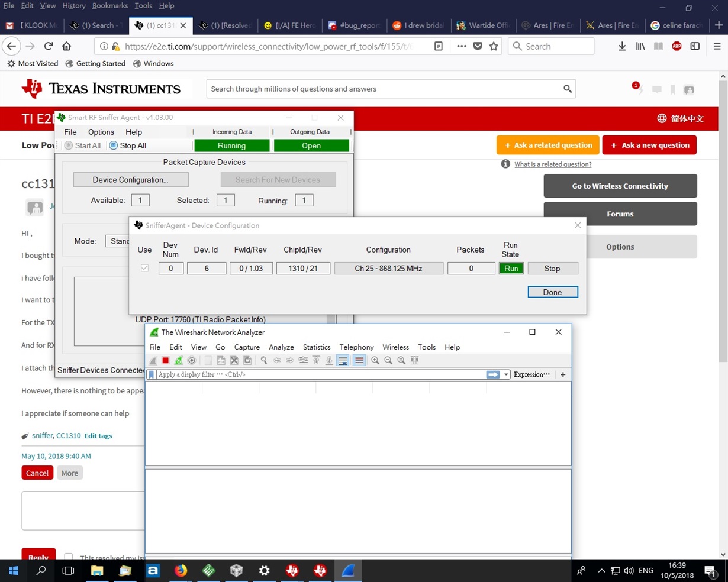Click the Firefox reload button
Image resolution: width=728 pixels, height=582 pixels.
pos(49,46)
